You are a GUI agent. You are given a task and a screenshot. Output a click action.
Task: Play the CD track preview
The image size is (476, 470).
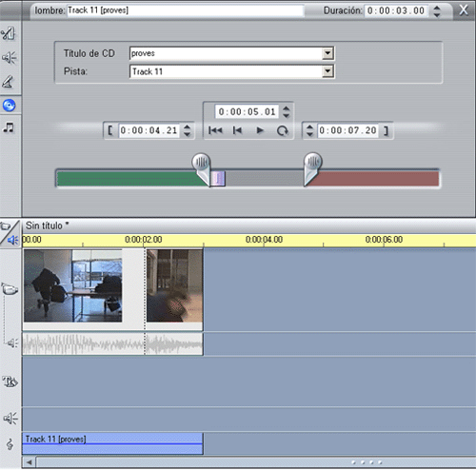pos(260,130)
